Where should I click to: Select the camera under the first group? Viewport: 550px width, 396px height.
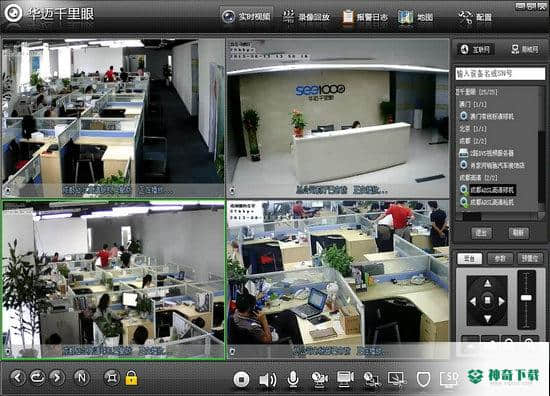pos(487,116)
